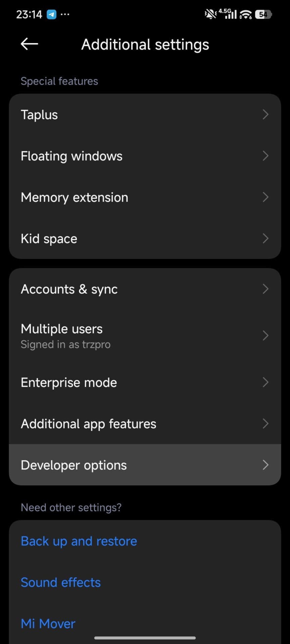Open the Sound effects link
Viewport: 290px width, 644px height.
pyautogui.click(x=61, y=582)
